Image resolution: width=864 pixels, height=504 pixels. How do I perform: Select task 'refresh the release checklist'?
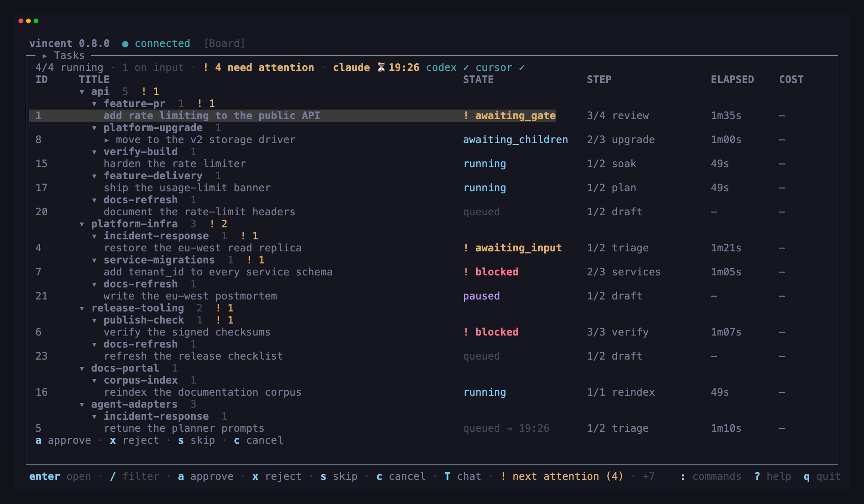193,356
